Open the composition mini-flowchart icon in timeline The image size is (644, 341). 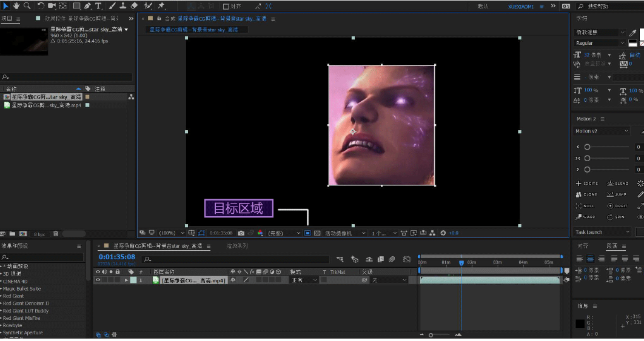coord(340,259)
